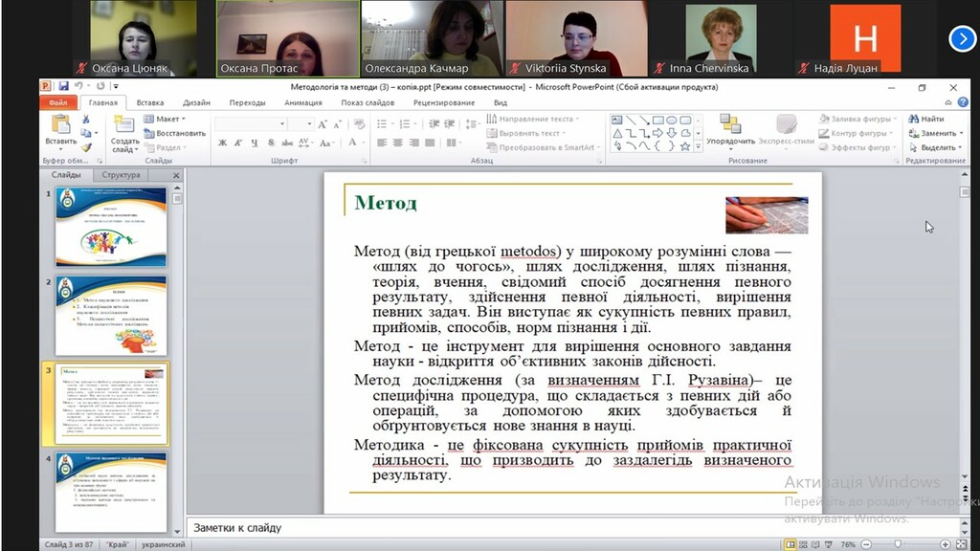Toggle italic (К) formatting

click(x=237, y=143)
